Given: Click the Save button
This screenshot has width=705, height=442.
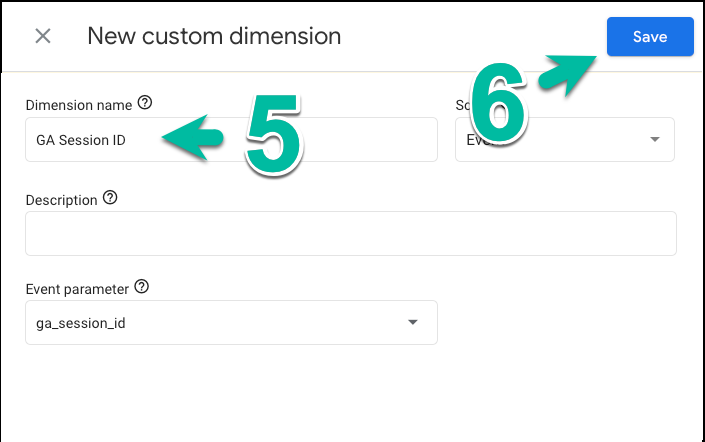Looking at the screenshot, I should tap(650, 36).
